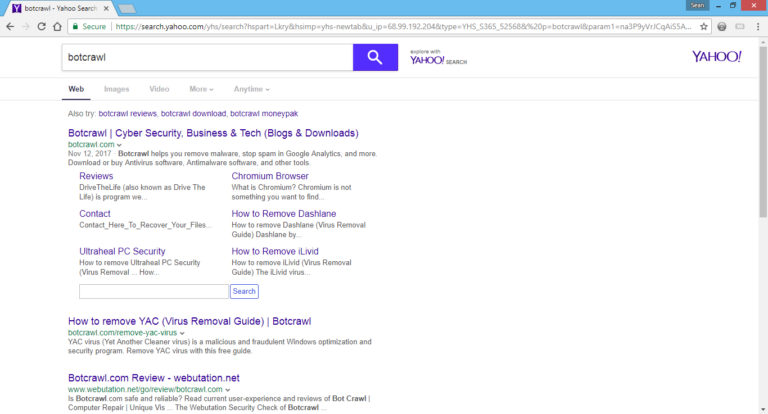The image size is (768, 414).
Task: Click the Yahoo logo at top right
Action: pos(717,57)
